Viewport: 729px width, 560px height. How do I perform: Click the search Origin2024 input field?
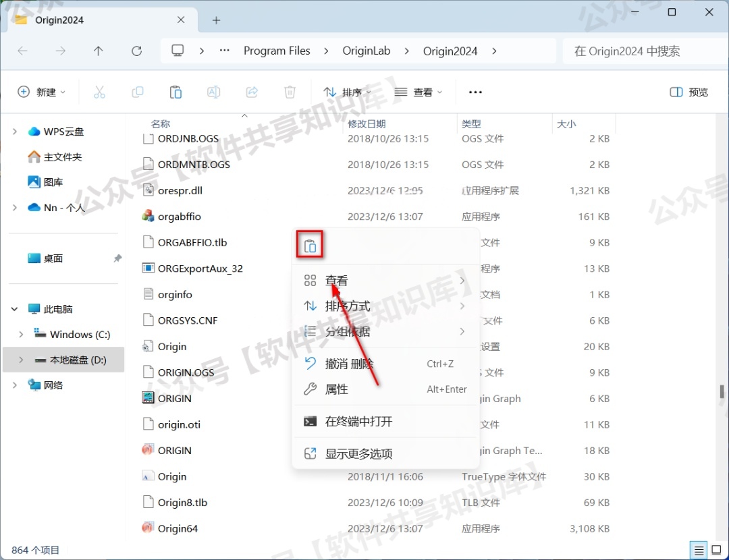(x=644, y=51)
